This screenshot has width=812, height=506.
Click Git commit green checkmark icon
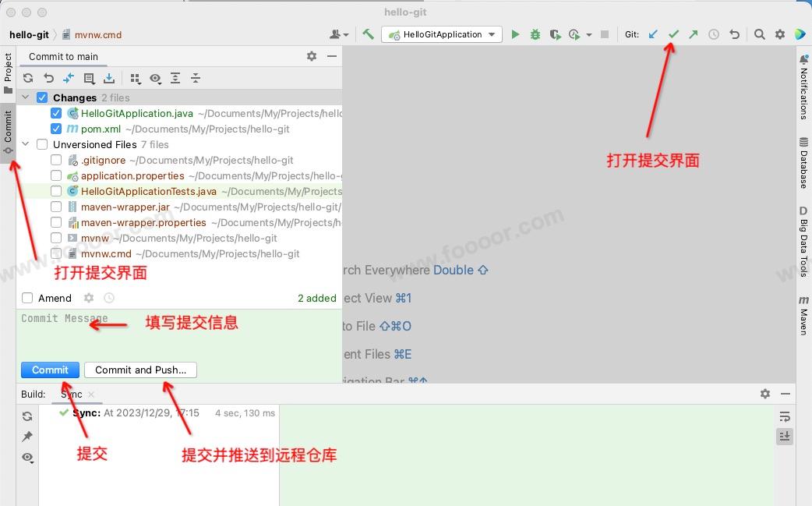(673, 34)
